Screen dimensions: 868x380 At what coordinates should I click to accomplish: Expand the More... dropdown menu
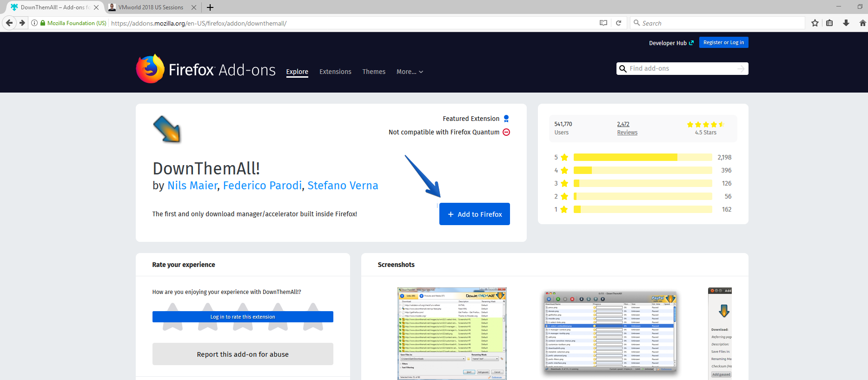[x=410, y=72]
